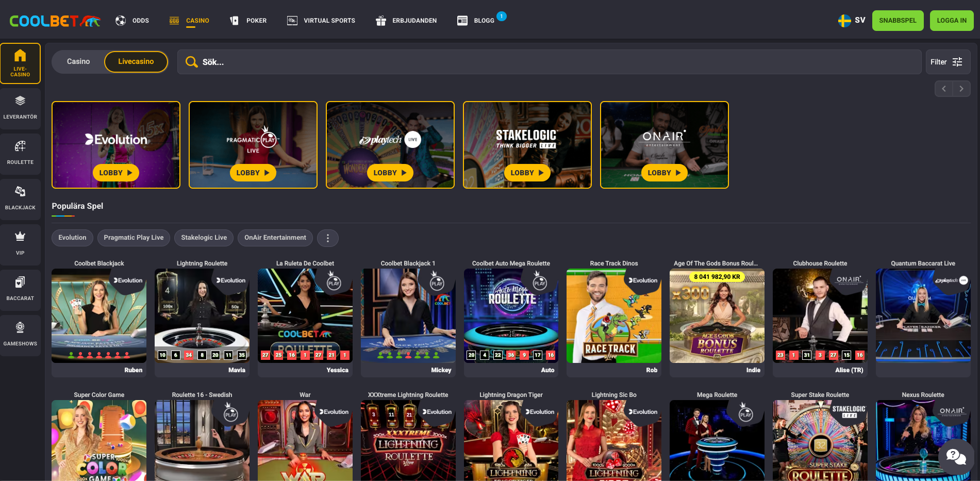Open Coolbet Auto Mega Roulette game

(x=511, y=316)
